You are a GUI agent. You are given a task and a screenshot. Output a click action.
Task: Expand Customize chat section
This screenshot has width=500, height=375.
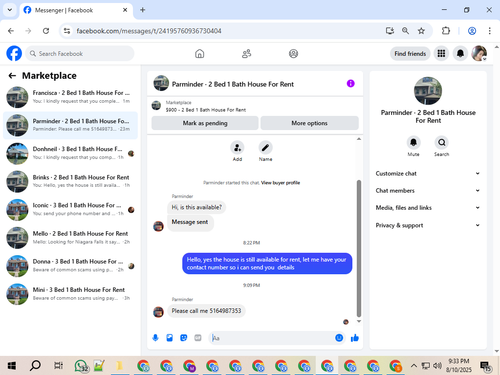428,173
